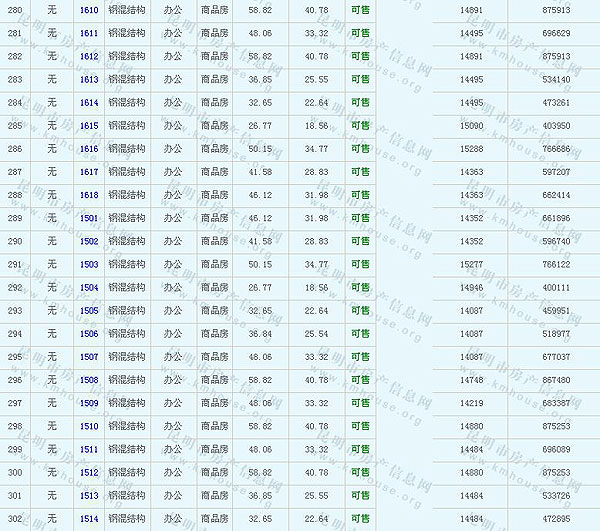Click room number 1514 link
Viewport: 600px width, 531px height.
[89, 519]
